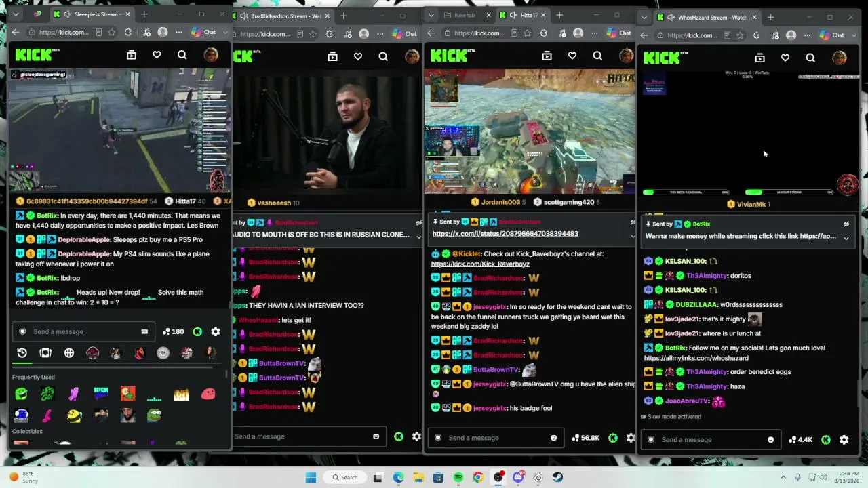Screen dimensions: 868x488
Task: Switch to the BradRichardson Stream tab
Action: (x=280, y=16)
